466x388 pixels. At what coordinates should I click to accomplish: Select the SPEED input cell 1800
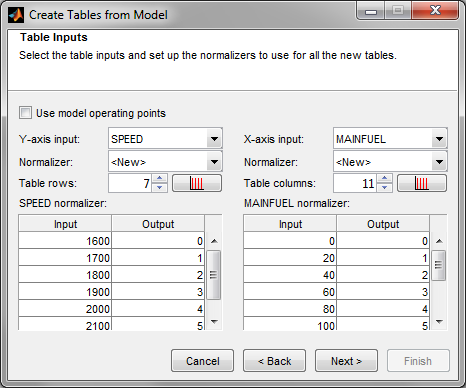pyautogui.click(x=65, y=275)
